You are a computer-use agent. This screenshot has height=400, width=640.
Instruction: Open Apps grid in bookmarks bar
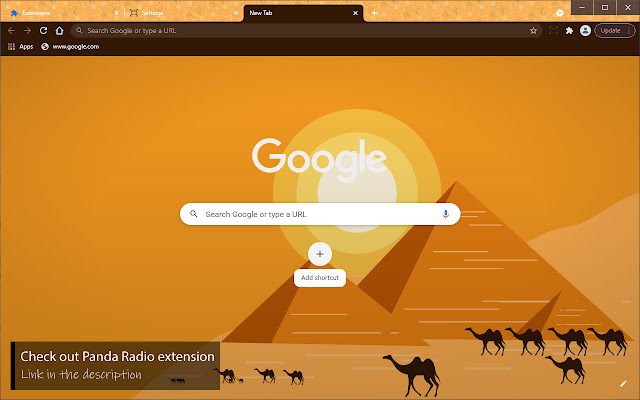[20, 47]
